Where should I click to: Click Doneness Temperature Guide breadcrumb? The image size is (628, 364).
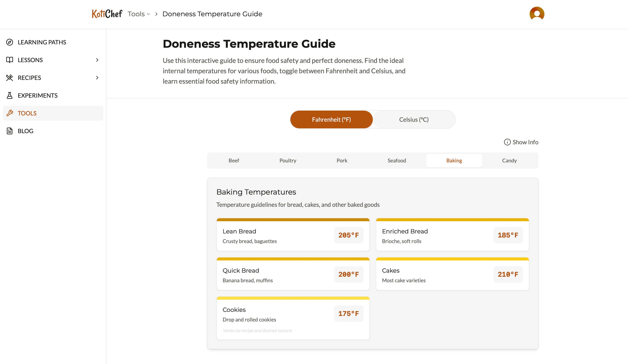pyautogui.click(x=212, y=14)
